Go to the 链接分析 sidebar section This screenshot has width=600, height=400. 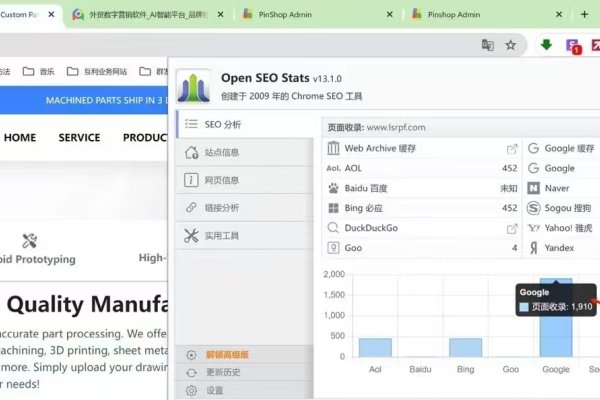point(222,208)
